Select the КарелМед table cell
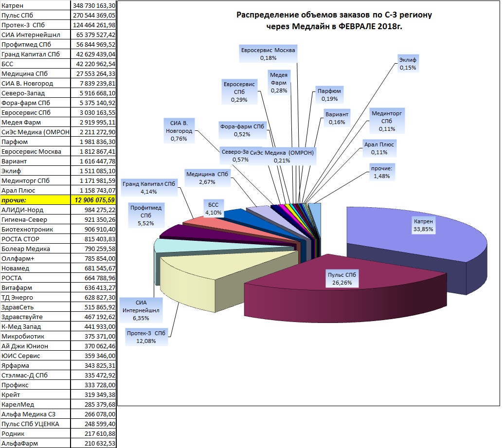 (35, 404)
